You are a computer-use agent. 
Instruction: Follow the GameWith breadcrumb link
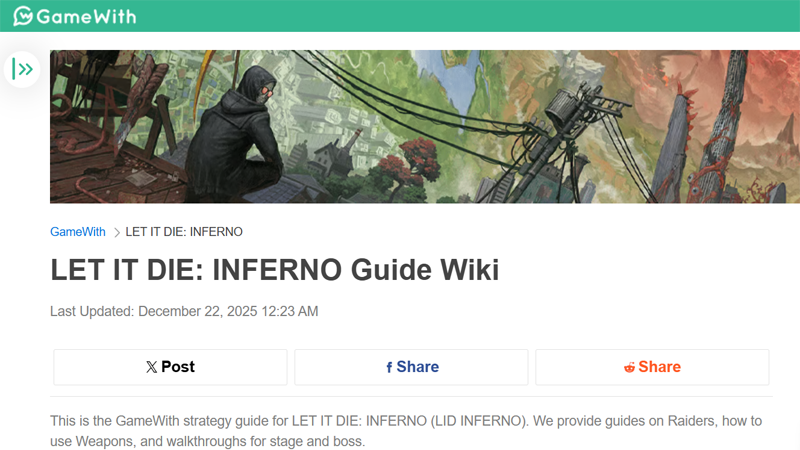coord(78,232)
